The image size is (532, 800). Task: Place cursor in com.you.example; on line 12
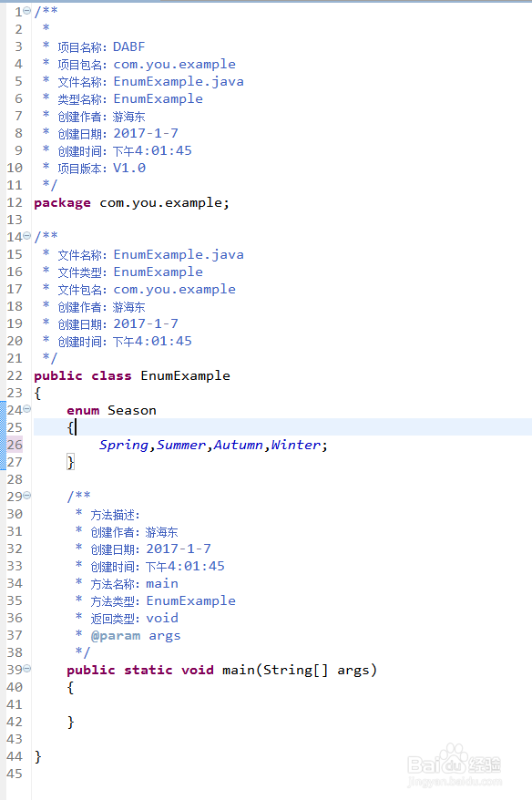pyautogui.click(x=164, y=203)
